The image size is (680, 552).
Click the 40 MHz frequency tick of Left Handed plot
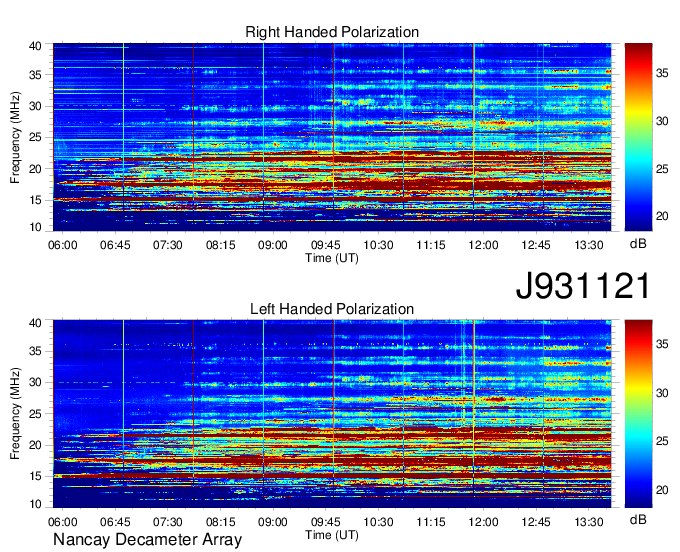35,323
